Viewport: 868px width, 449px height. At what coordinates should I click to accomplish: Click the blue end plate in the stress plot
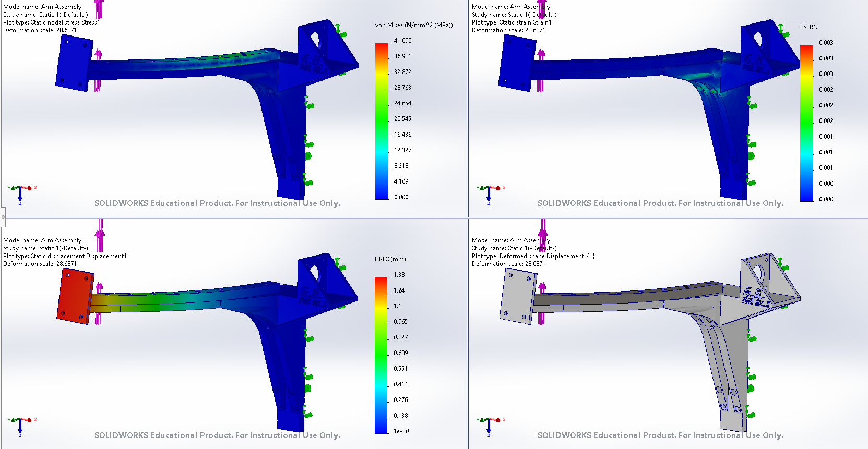pyautogui.click(x=75, y=63)
